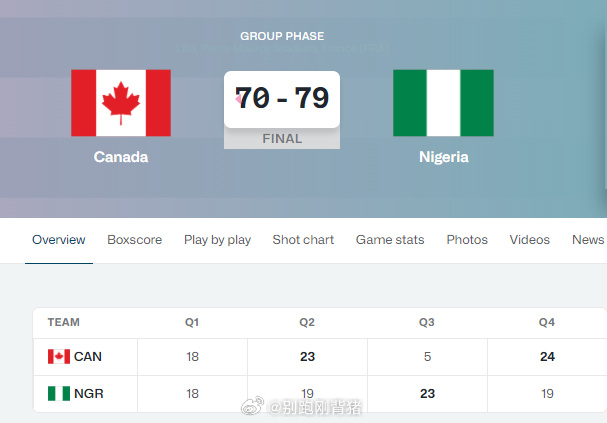Open the Overview tab
This screenshot has width=607, height=423.
click(59, 240)
